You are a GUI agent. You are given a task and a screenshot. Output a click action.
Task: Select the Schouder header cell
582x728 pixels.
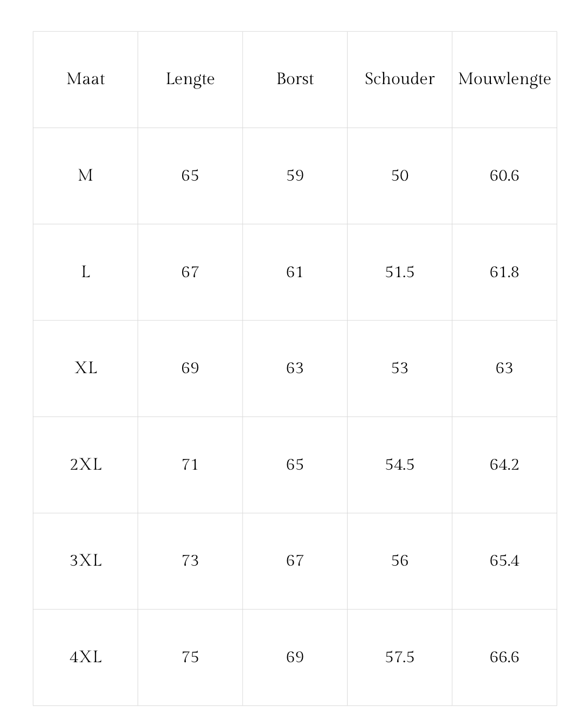(399, 79)
